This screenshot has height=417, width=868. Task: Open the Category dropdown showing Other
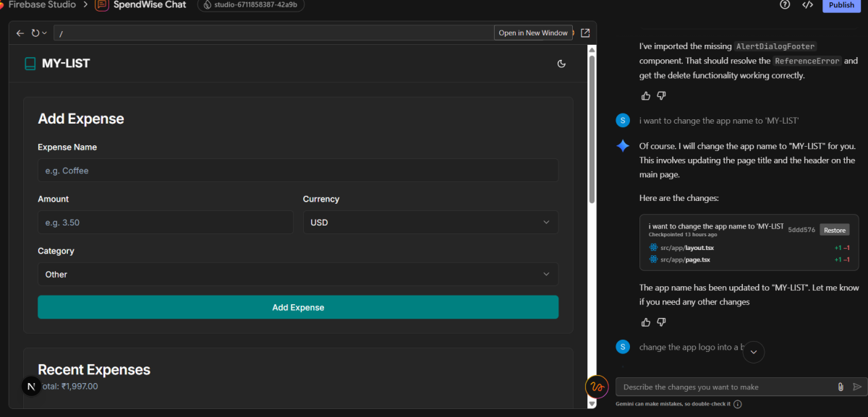click(x=297, y=275)
